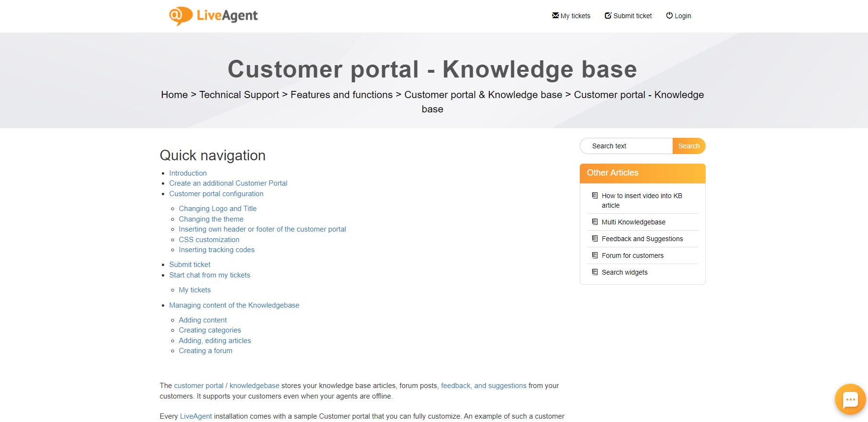Click the article icon for Forum for customers
Screen dimensions: 868x422
click(595, 255)
